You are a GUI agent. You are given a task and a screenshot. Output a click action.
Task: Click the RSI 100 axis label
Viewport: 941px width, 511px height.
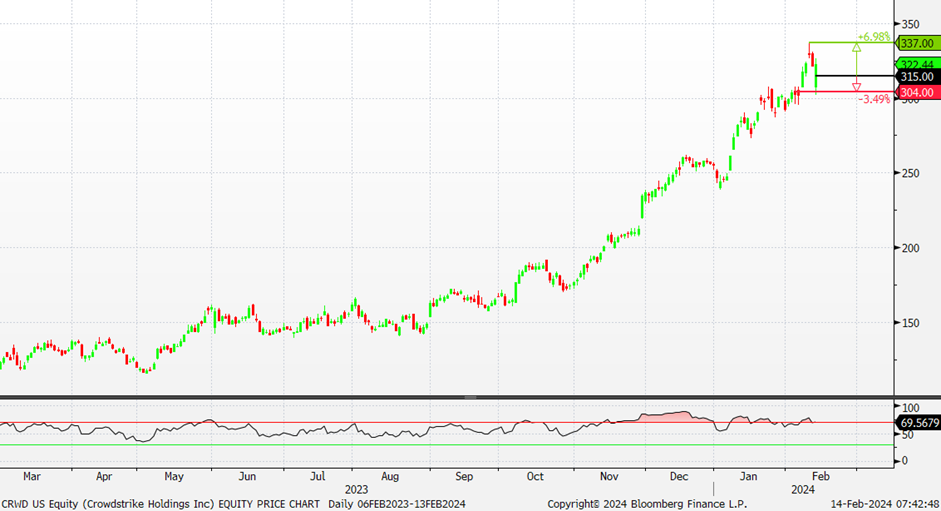pos(910,408)
